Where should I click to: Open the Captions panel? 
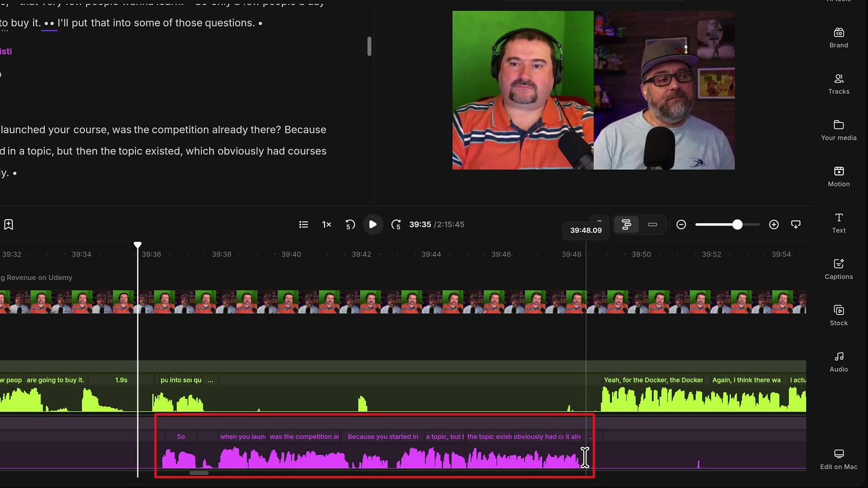click(839, 270)
